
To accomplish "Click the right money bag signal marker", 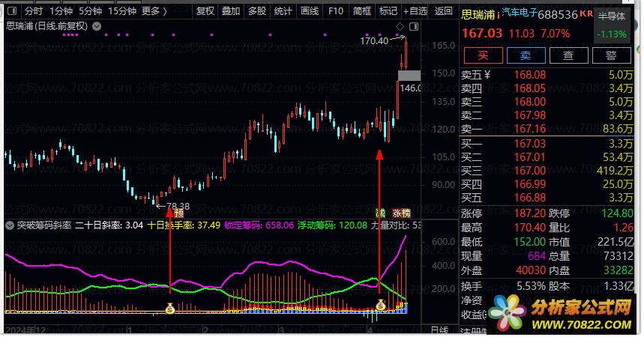I will [x=381, y=306].
